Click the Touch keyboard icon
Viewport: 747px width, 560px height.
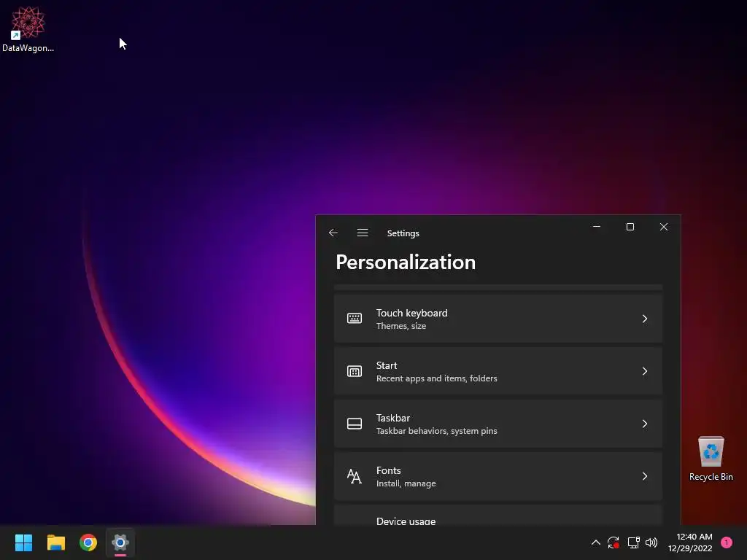[x=355, y=319]
